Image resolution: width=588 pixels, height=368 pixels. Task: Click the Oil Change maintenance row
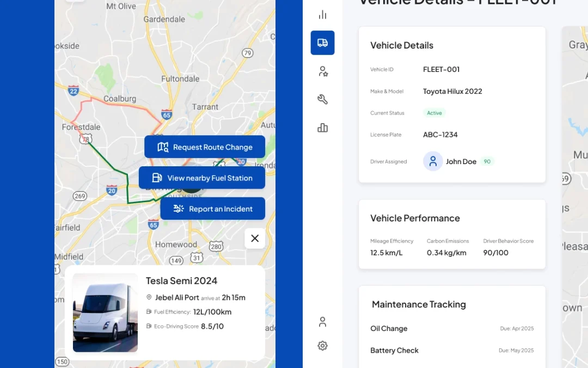[452, 329]
